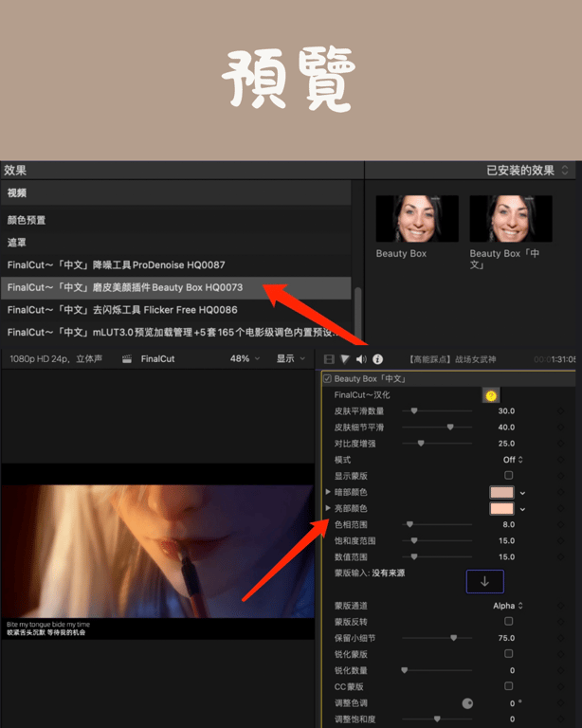Click the 饱和度范围 slider

437,540
